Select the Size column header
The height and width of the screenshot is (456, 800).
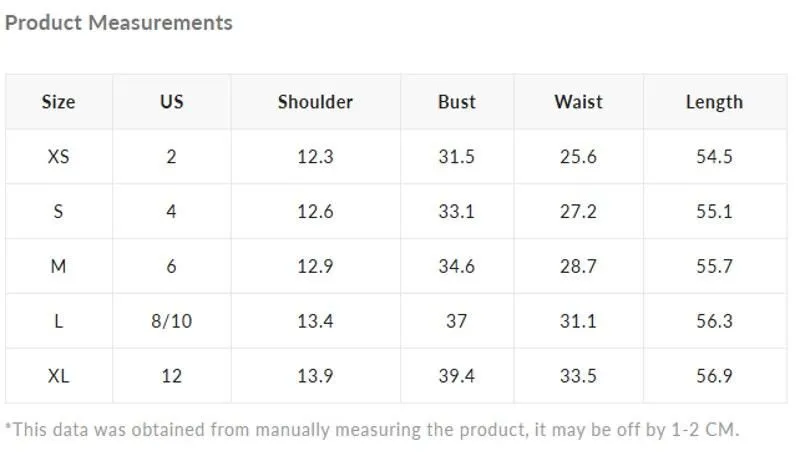coord(59,102)
